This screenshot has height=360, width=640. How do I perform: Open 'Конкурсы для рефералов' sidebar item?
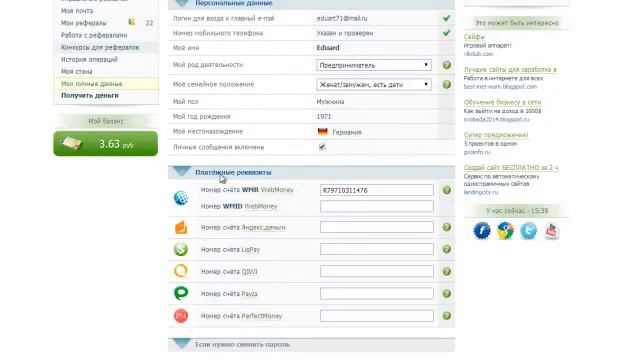coord(100,47)
